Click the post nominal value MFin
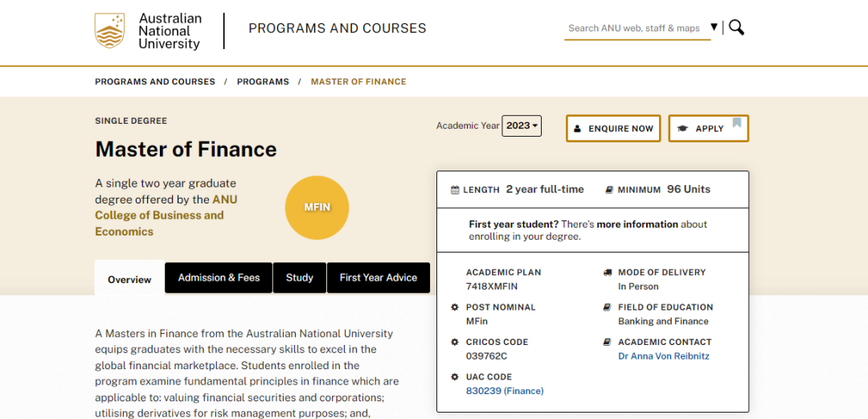 477,321
